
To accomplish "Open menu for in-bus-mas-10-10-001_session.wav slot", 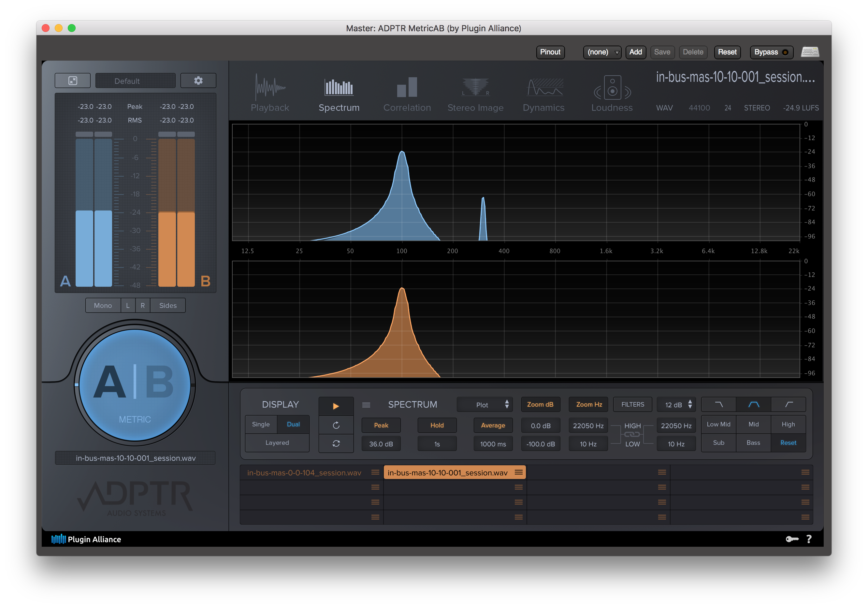I will pos(519,472).
